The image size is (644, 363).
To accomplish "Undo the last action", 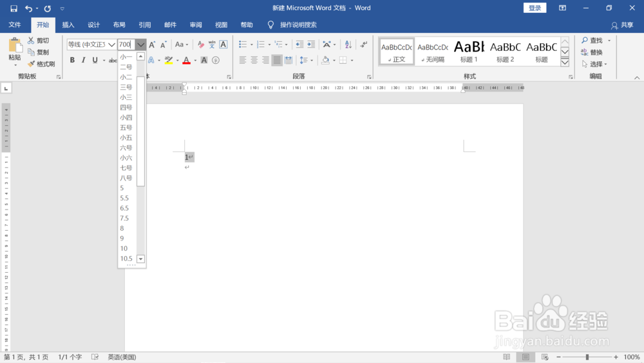I will [x=28, y=8].
